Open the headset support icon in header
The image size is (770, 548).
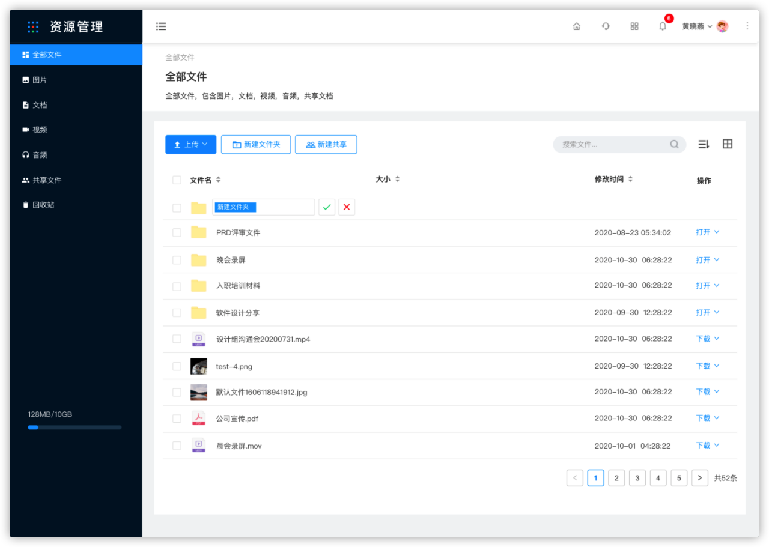tap(605, 27)
